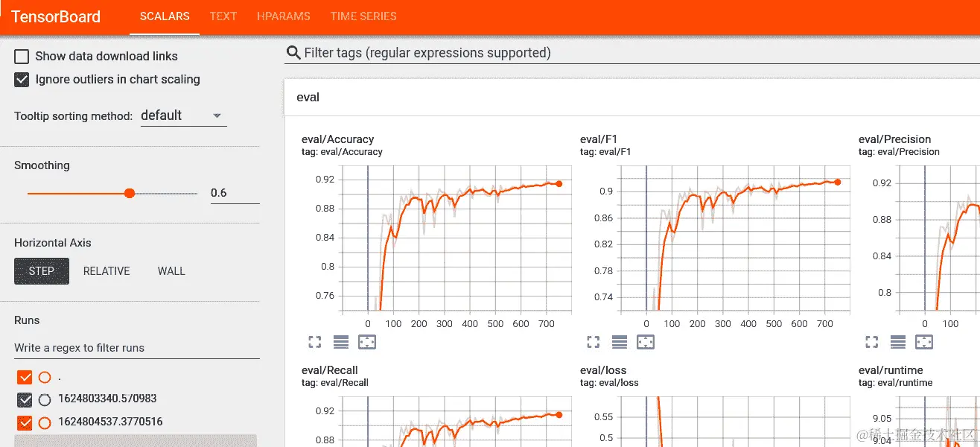The height and width of the screenshot is (447, 980).
Task: Switch to the TEXT tab
Action: tap(223, 16)
